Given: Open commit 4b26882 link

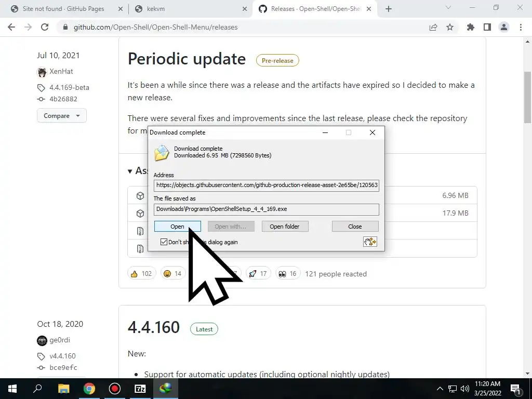Looking at the screenshot, I should tap(63, 99).
